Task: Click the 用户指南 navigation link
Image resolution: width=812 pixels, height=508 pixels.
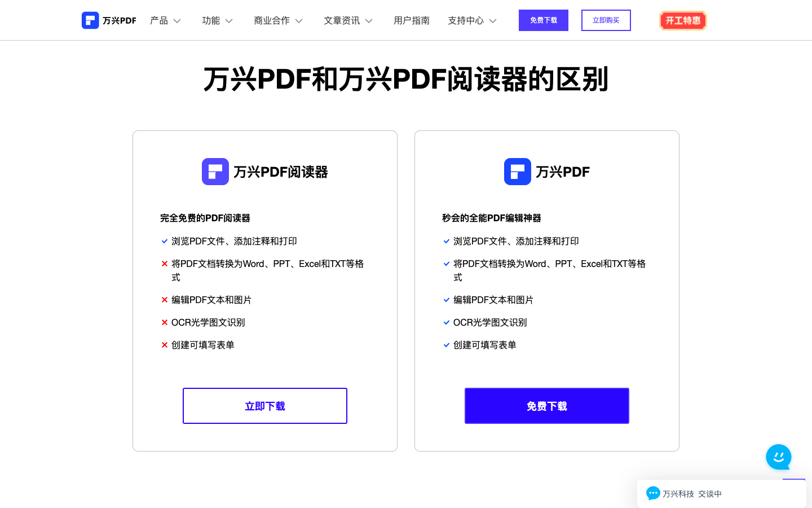Action: click(x=412, y=20)
